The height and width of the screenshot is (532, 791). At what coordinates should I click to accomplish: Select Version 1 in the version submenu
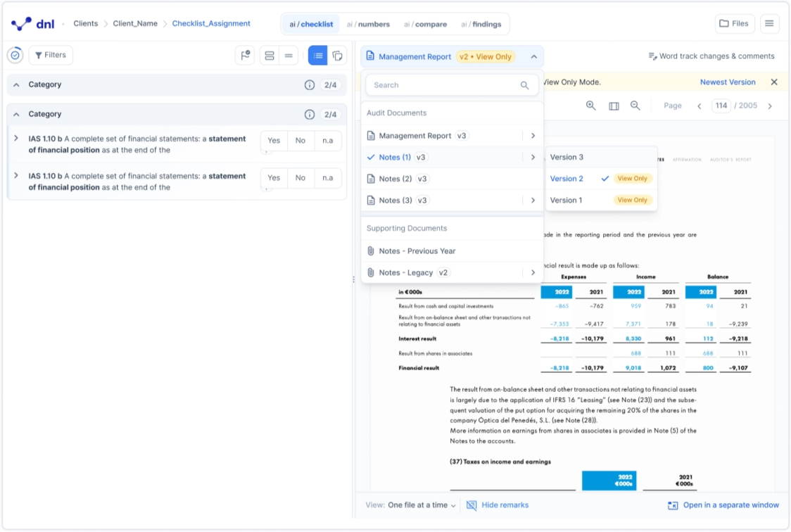[x=601, y=200]
